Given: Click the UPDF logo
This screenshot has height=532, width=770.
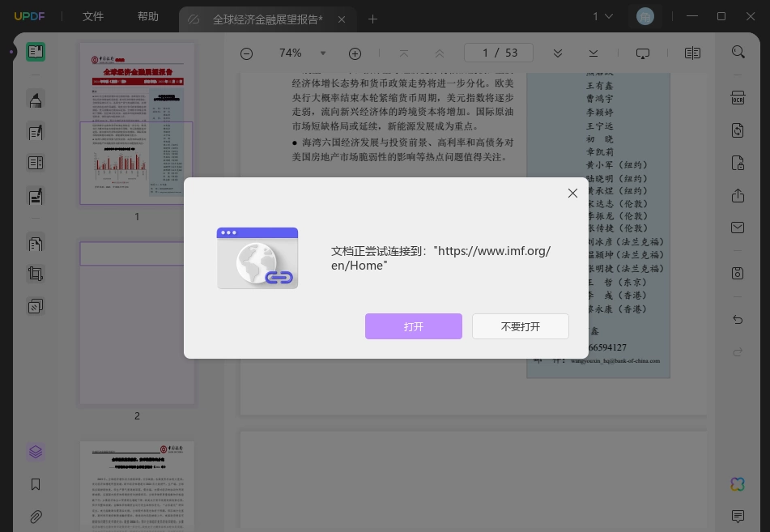Looking at the screenshot, I should [x=29, y=16].
